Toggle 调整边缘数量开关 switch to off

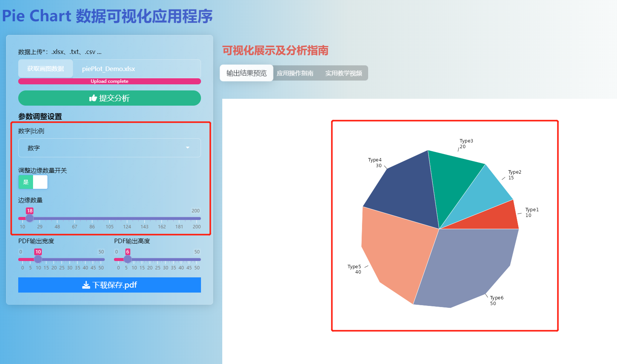(41, 182)
